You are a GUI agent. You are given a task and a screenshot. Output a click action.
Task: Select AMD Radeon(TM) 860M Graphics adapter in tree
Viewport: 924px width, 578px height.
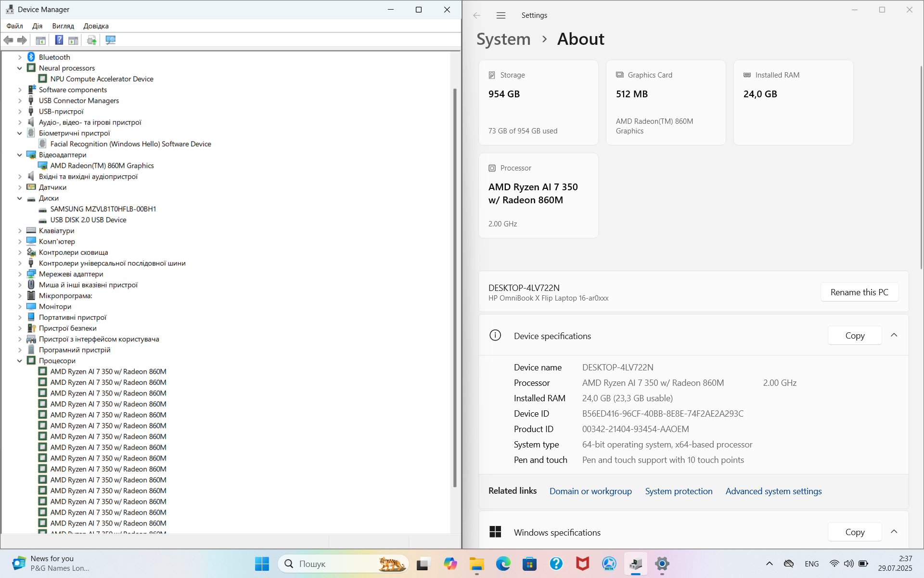[102, 165]
